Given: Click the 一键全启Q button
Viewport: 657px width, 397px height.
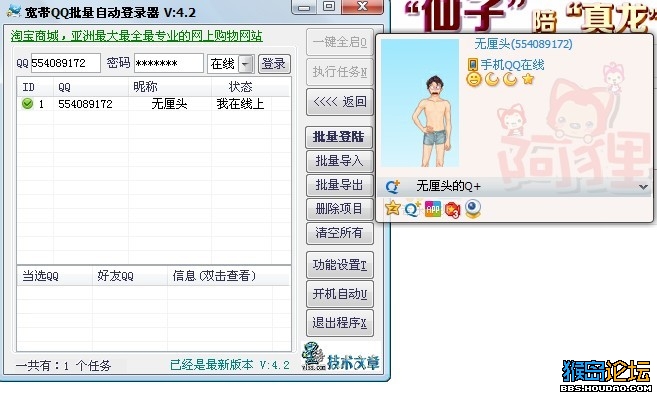Looking at the screenshot, I should pyautogui.click(x=340, y=42).
